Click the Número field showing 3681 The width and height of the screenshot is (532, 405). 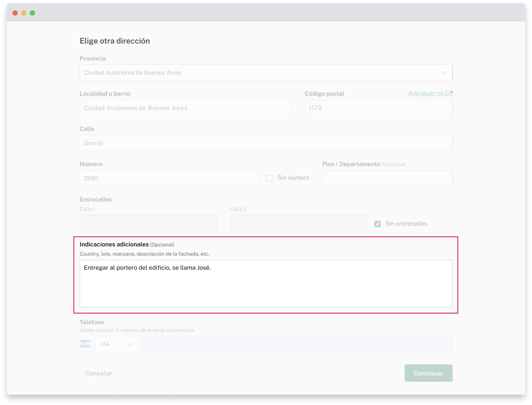click(x=169, y=178)
